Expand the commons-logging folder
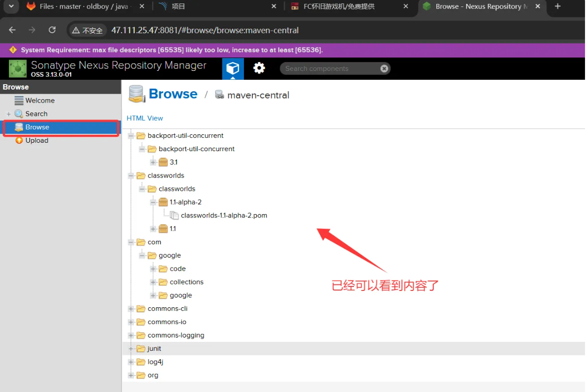Image resolution: width=586 pixels, height=392 pixels. coord(131,335)
